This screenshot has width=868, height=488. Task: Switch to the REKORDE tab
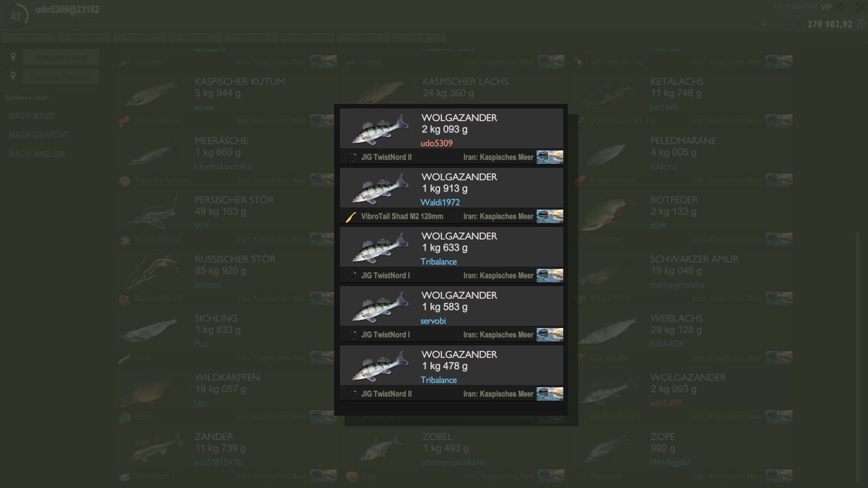point(84,37)
